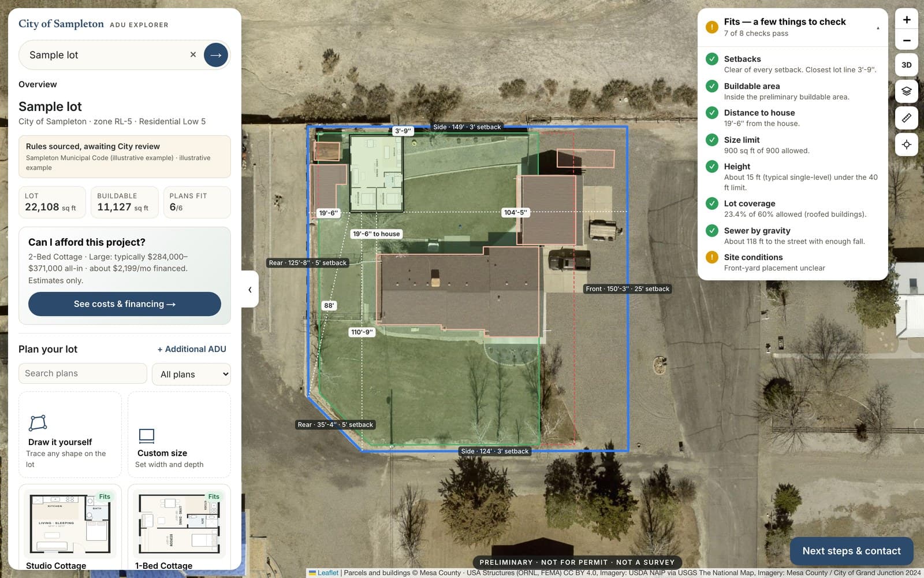The width and height of the screenshot is (924, 578).
Task: Click the Rules sourced, awaiting City review notice
Action: pos(125,157)
